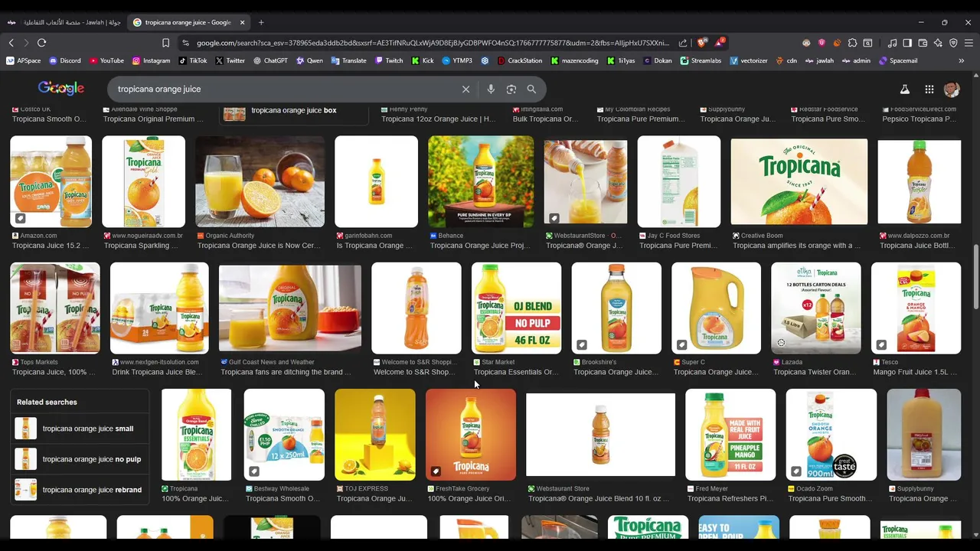Open the Brave Rewards triangle icon
This screenshot has height=551, width=980.
click(x=720, y=43)
